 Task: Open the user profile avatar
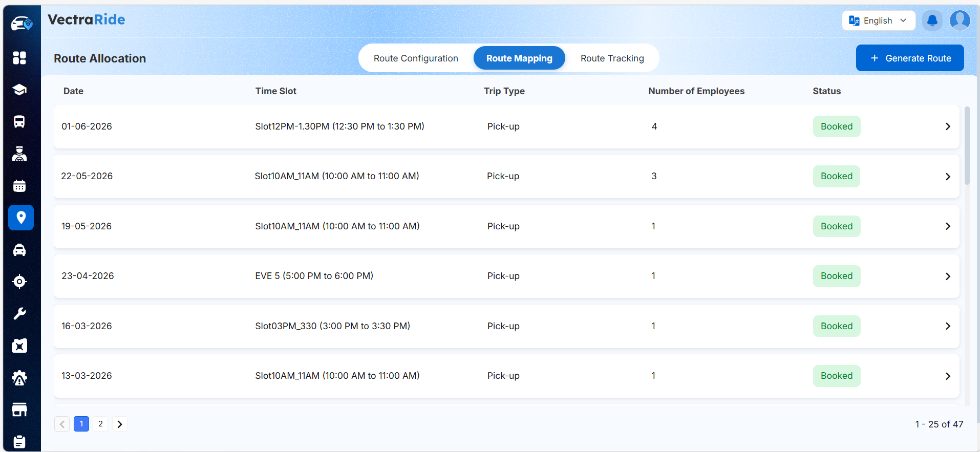point(960,20)
